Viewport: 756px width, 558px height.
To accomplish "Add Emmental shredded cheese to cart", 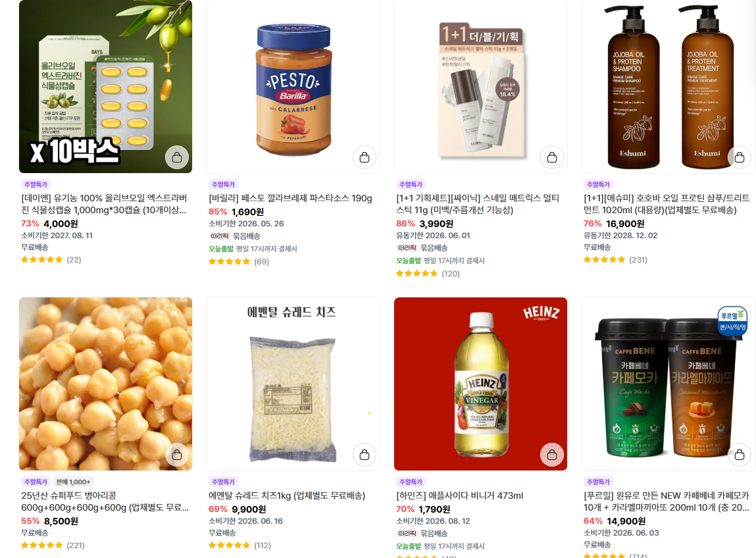I will (365, 455).
